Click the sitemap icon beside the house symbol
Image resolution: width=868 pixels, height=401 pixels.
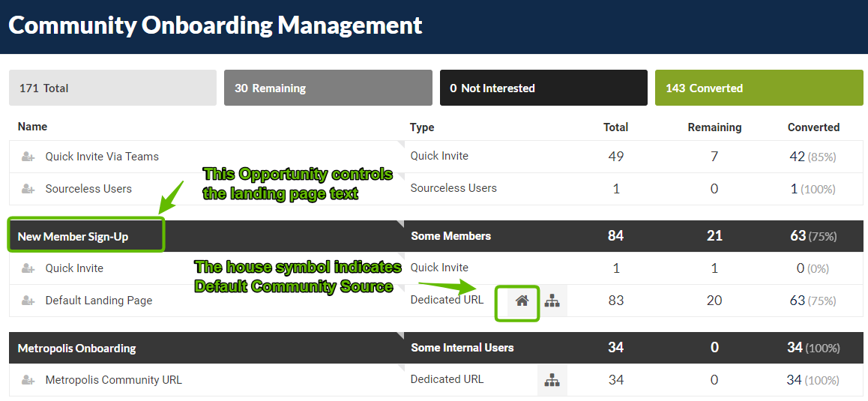click(x=552, y=301)
